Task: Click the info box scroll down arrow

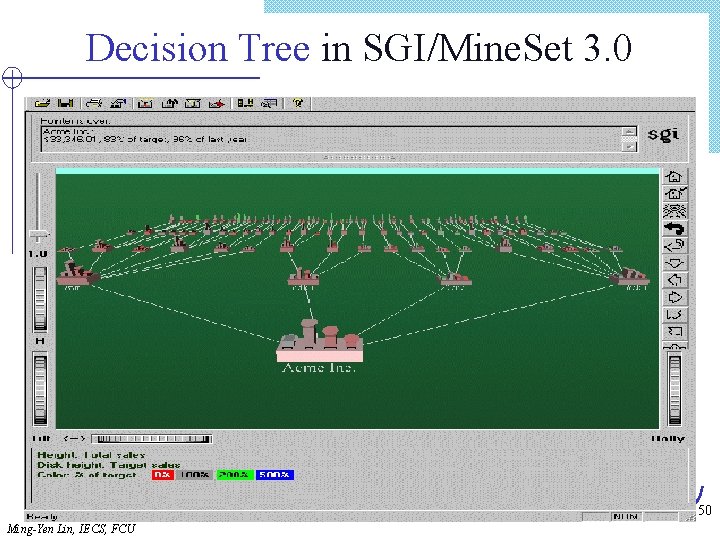Action: [x=629, y=146]
